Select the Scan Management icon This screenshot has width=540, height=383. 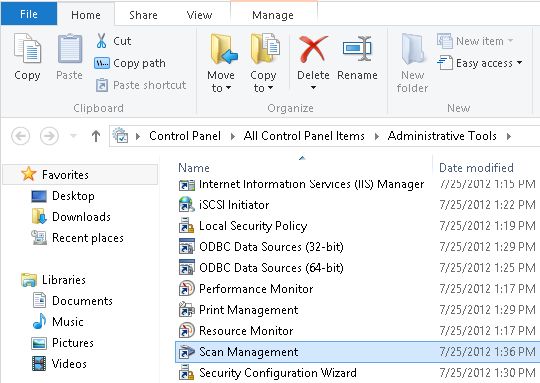pyautogui.click(x=187, y=352)
